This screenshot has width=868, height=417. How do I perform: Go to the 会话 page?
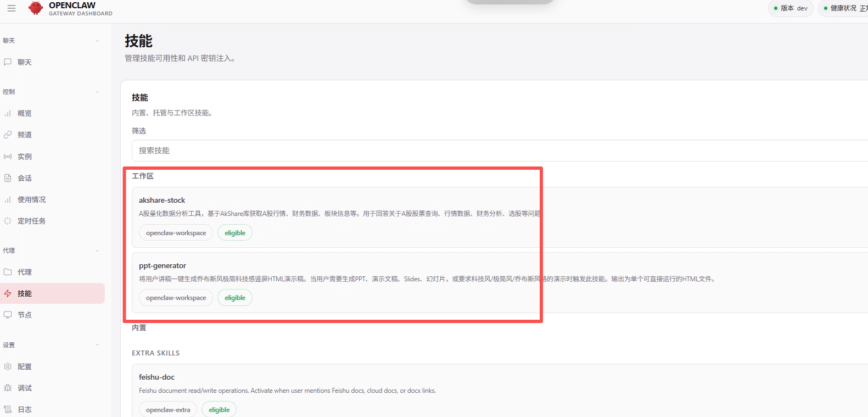coord(52,178)
